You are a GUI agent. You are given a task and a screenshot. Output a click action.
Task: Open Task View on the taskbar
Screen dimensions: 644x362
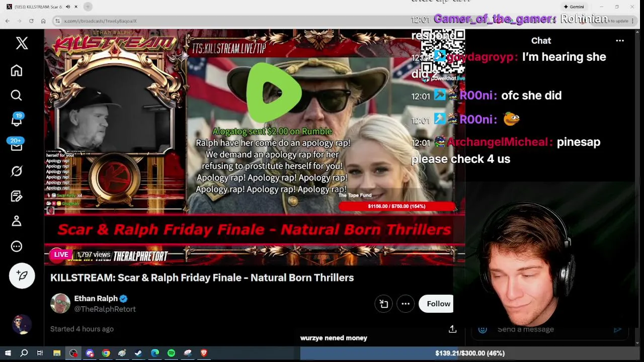[x=40, y=353]
